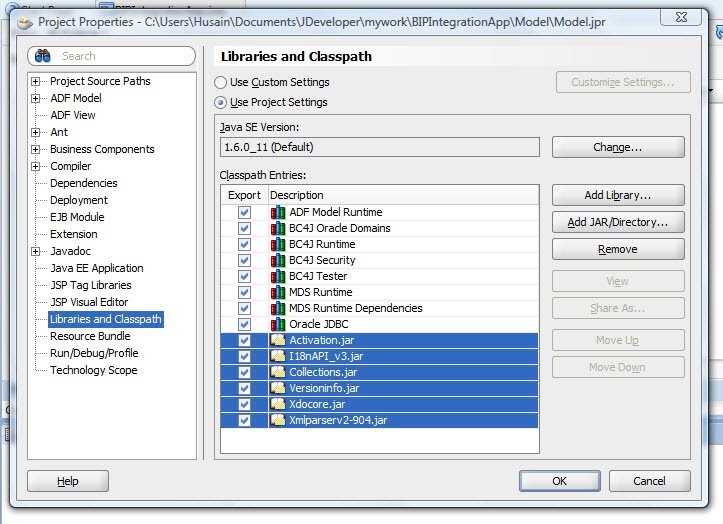723x524 pixels.
Task: Click the binoculars search icon
Action: (x=43, y=56)
